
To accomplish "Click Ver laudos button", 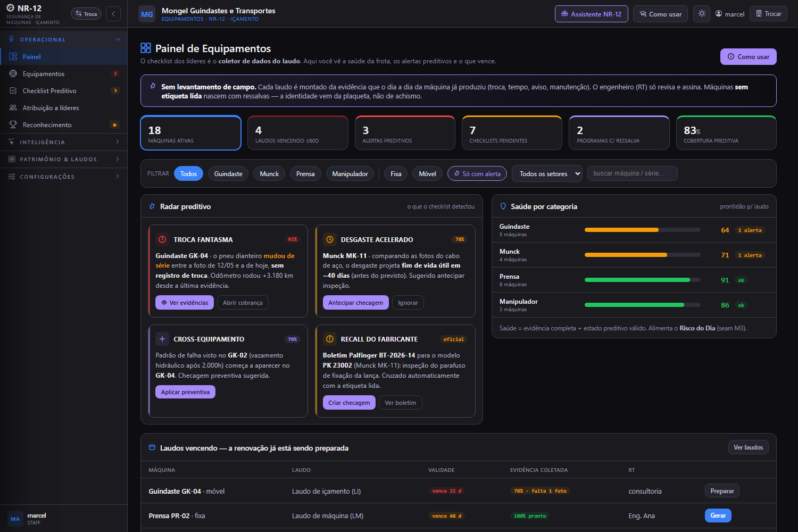I will 748,447.
